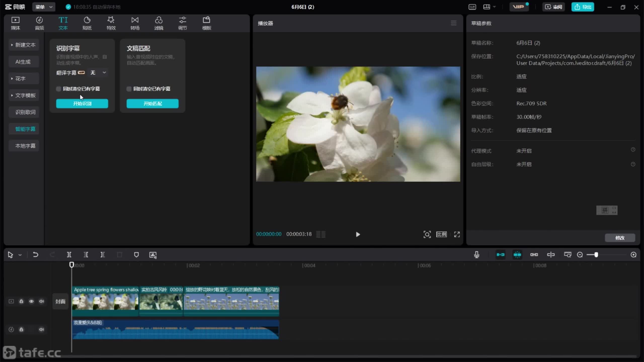Select the Apple tree spring flowers clip
Viewport: 644px width, 362px height.
(105, 301)
